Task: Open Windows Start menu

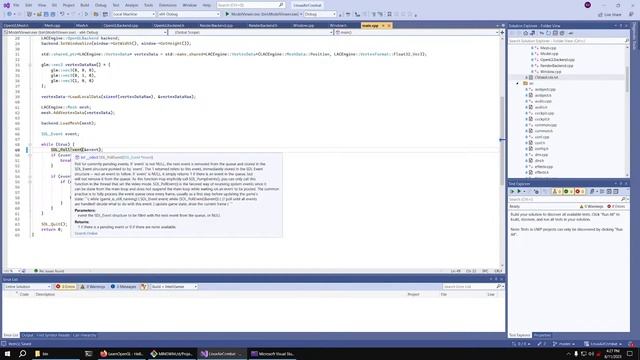Action: coord(7,353)
